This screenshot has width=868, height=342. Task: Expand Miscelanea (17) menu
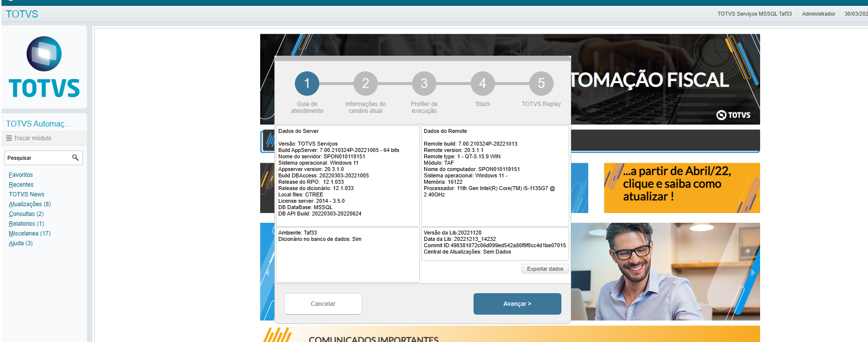point(30,234)
